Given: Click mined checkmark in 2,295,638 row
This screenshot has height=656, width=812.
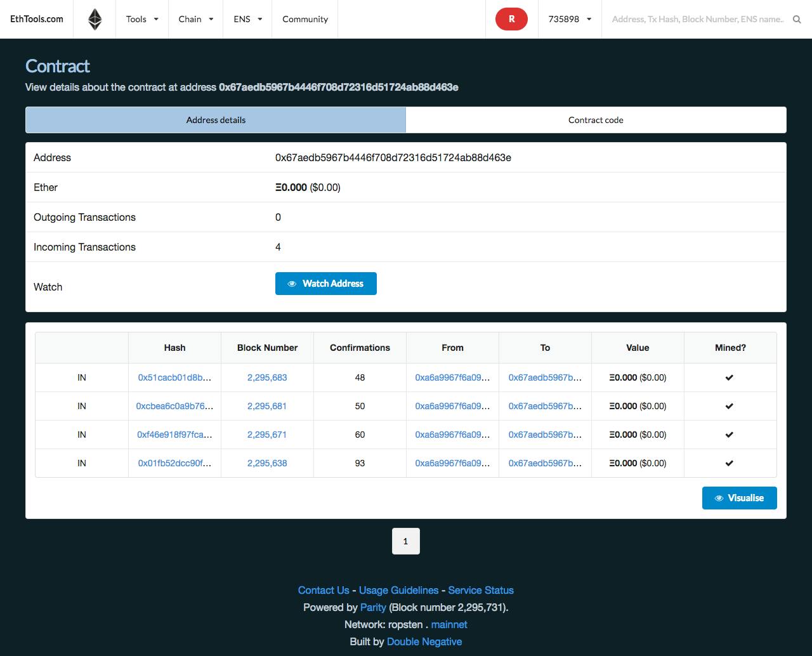Looking at the screenshot, I should coord(730,463).
